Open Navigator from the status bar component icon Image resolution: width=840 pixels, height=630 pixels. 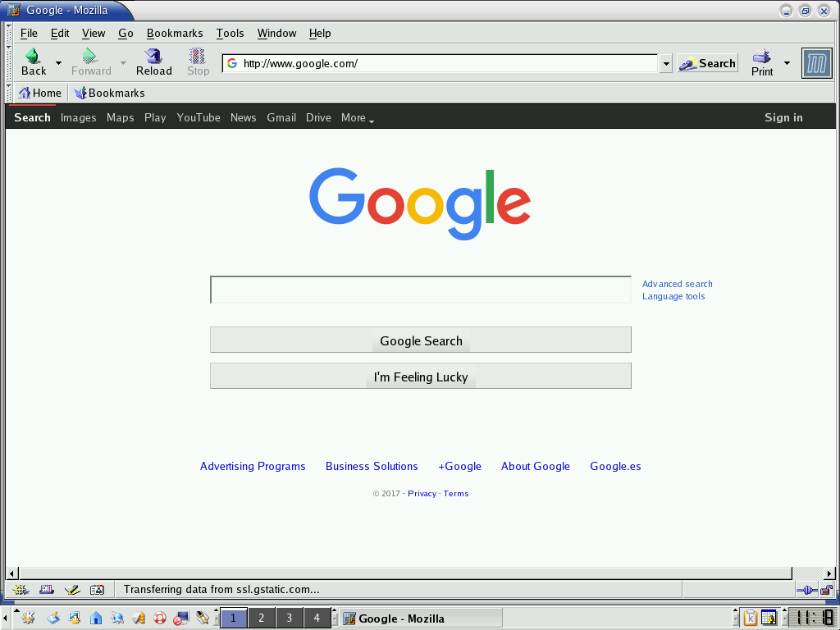(x=21, y=589)
